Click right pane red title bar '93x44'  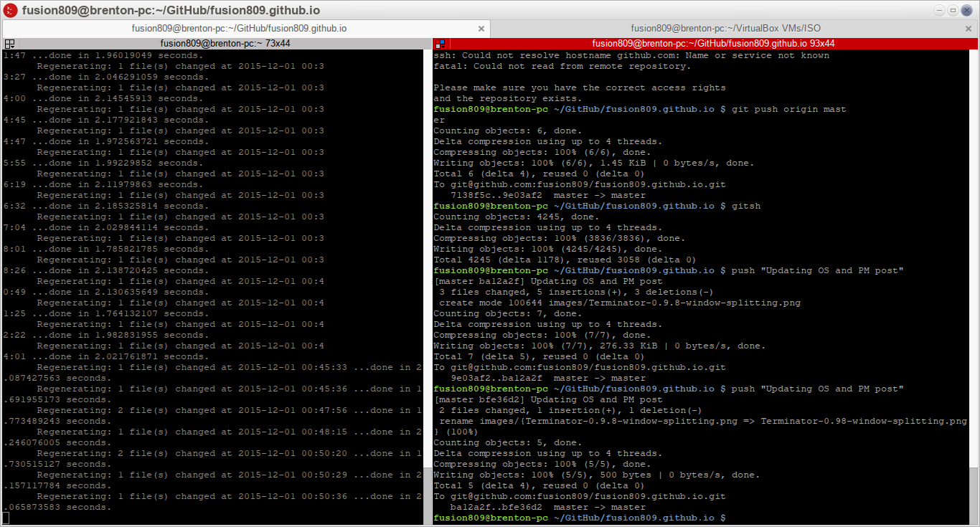pyautogui.click(x=713, y=44)
